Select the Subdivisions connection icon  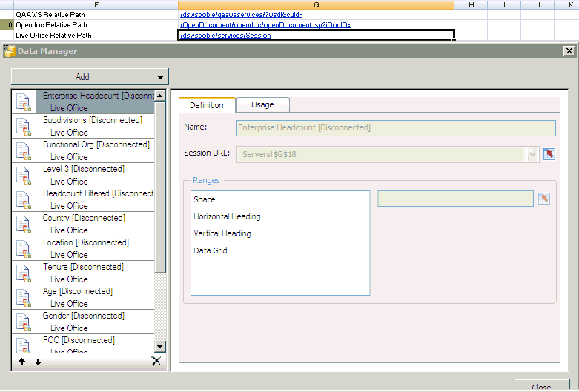23,126
